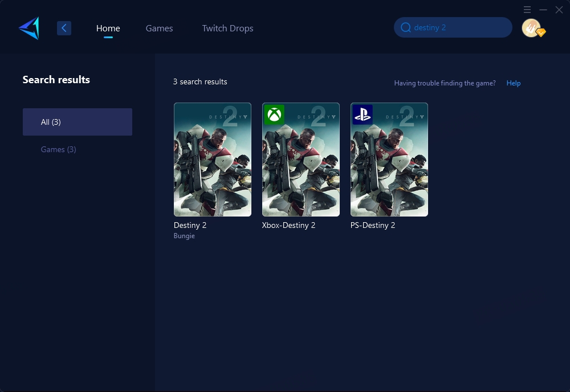Click the Destiny 2 title text
The image size is (570, 392).
190,225
